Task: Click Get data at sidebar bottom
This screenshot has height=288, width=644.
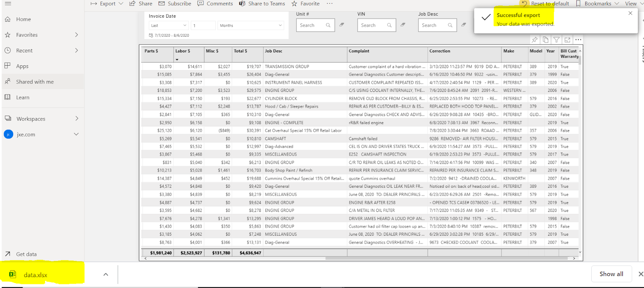Action: point(26,254)
